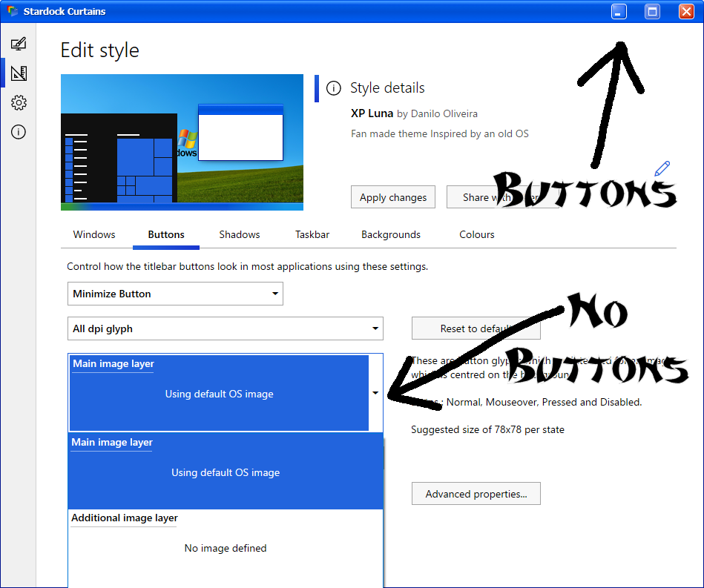Choose Main image layer option in open list

coord(226,471)
